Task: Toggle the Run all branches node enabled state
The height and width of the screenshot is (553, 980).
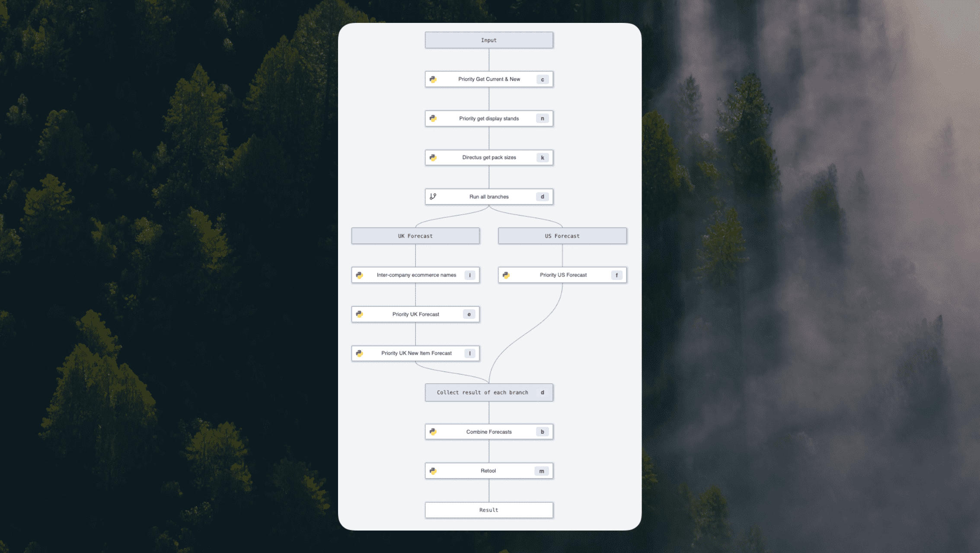Action: [543, 197]
